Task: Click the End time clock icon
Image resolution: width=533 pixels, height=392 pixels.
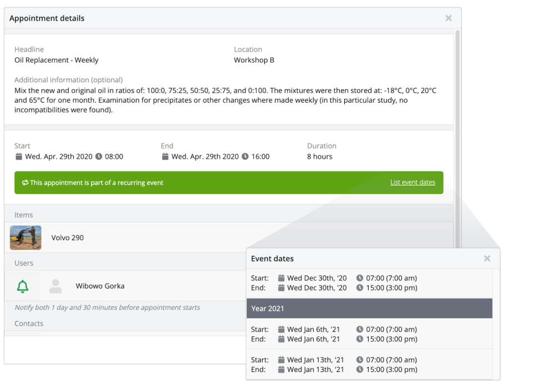Action: pyautogui.click(x=245, y=157)
